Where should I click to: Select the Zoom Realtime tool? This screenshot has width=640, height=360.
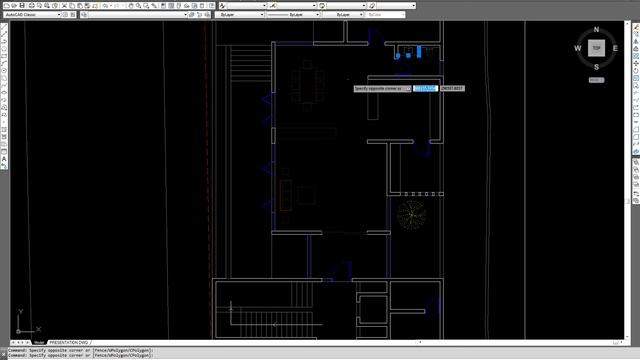click(138, 6)
